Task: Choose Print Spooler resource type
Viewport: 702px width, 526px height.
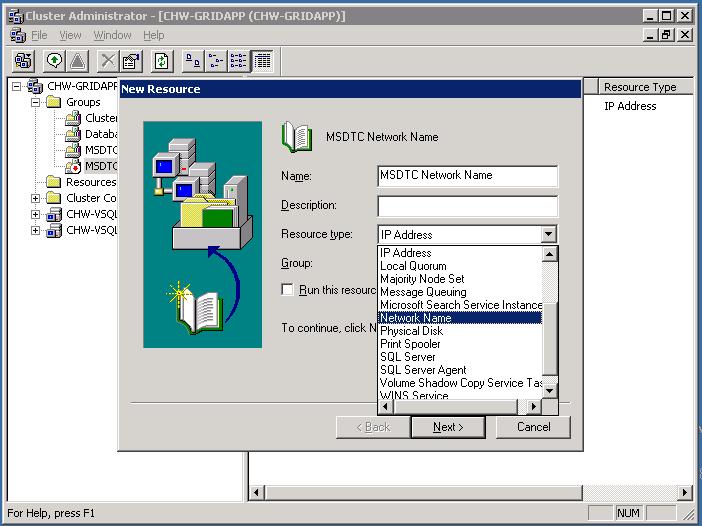Action: [460, 344]
